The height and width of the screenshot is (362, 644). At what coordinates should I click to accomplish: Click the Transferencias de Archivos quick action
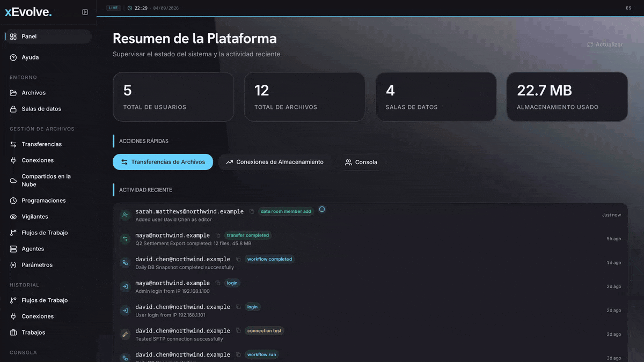(163, 162)
